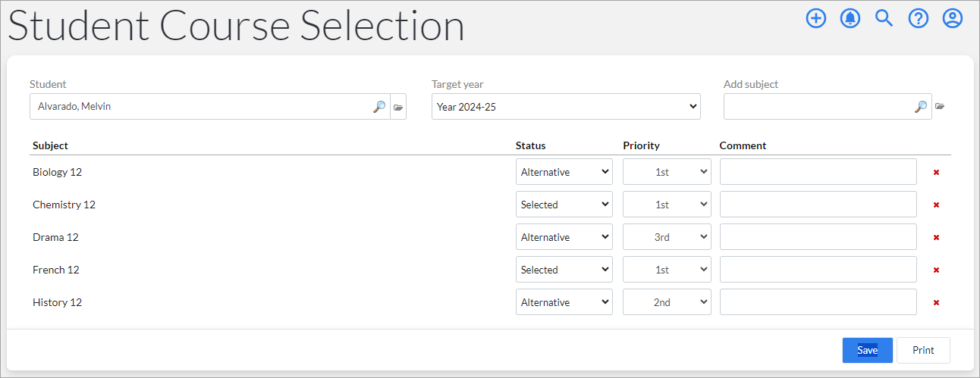This screenshot has height=378, width=980.
Task: Delete the Drama 12 row
Action: (936, 237)
